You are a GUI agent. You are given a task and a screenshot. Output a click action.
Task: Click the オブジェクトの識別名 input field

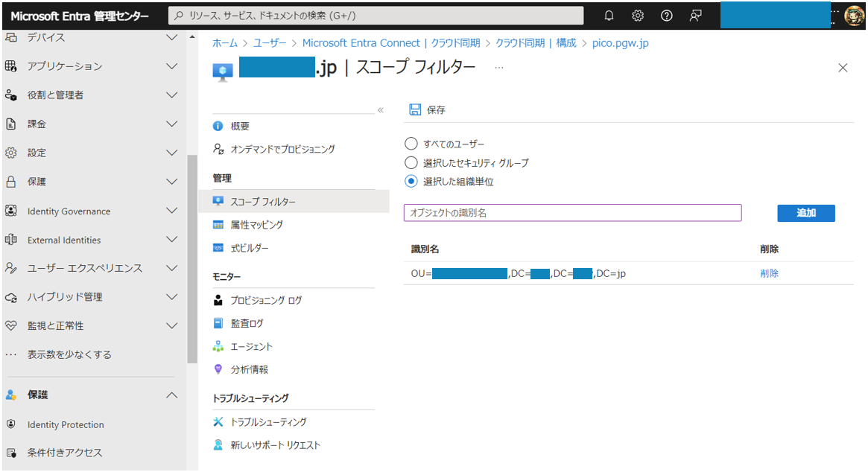point(572,213)
